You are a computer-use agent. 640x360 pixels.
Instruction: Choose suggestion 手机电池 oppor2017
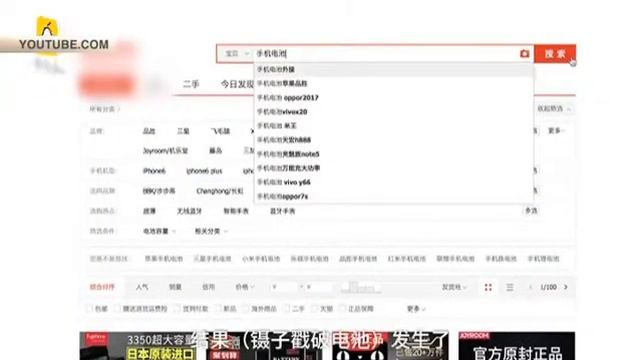coord(288,98)
